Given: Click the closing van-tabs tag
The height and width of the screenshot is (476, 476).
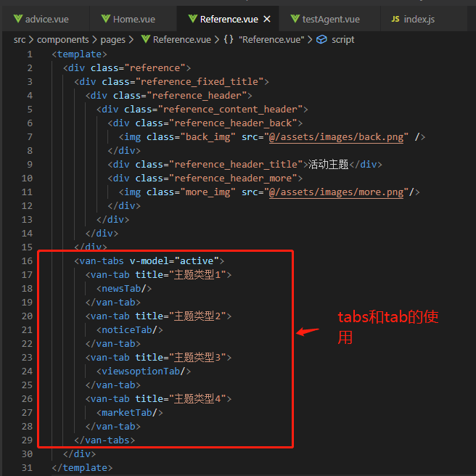Looking at the screenshot, I should (x=104, y=440).
